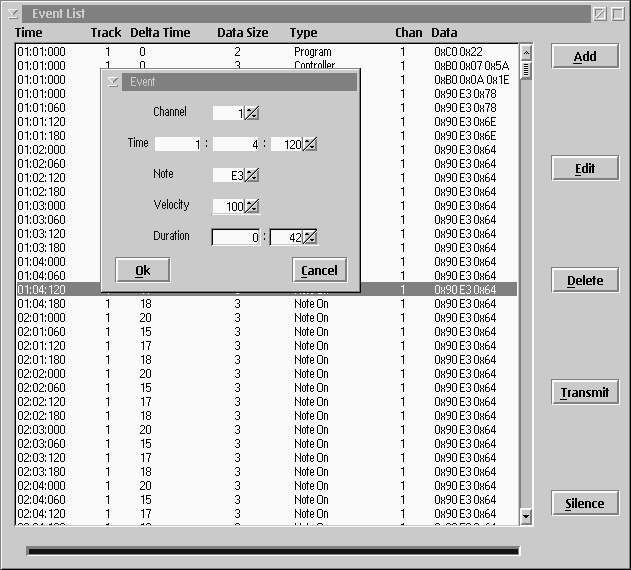Click the Duration beats input field
Screen dimensions: 631x570
click(236, 238)
